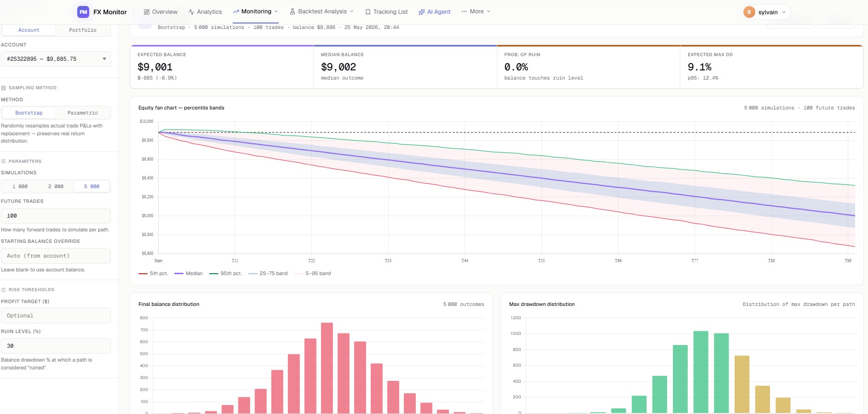The image size is (868, 414).
Task: Toggle the 5–95 band legend entry
Action: (x=313, y=273)
